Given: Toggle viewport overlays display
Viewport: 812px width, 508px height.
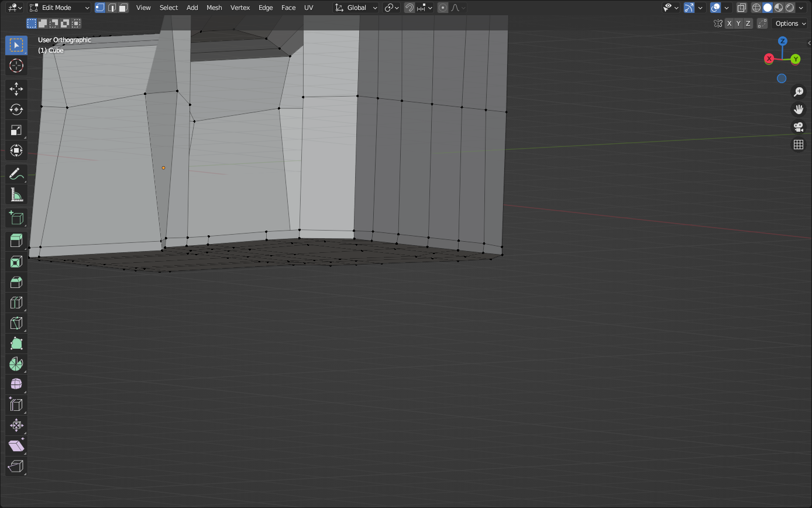Looking at the screenshot, I should click(x=715, y=8).
